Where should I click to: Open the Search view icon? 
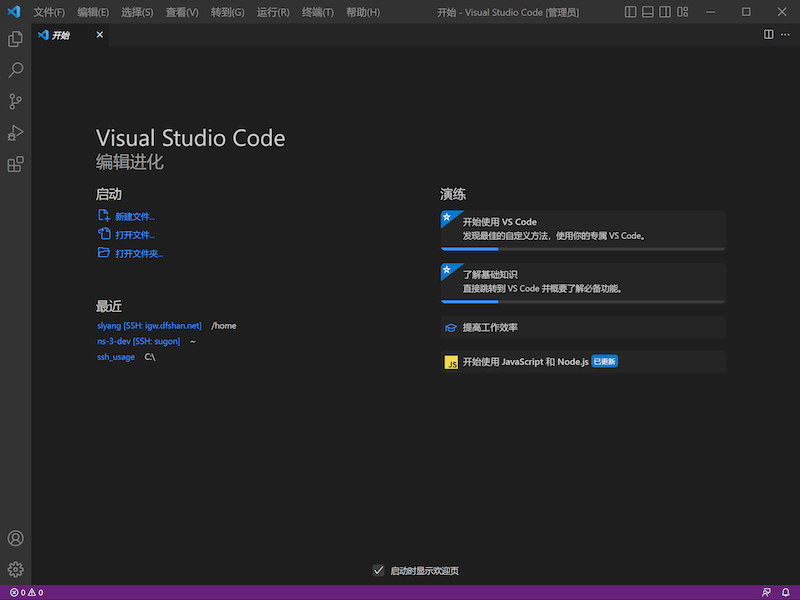coord(15,70)
